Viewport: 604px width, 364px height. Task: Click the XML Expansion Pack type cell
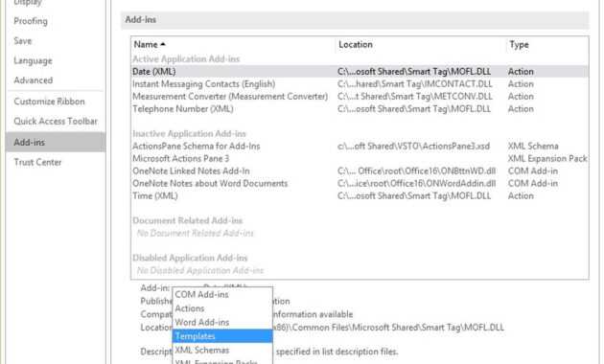(x=547, y=158)
